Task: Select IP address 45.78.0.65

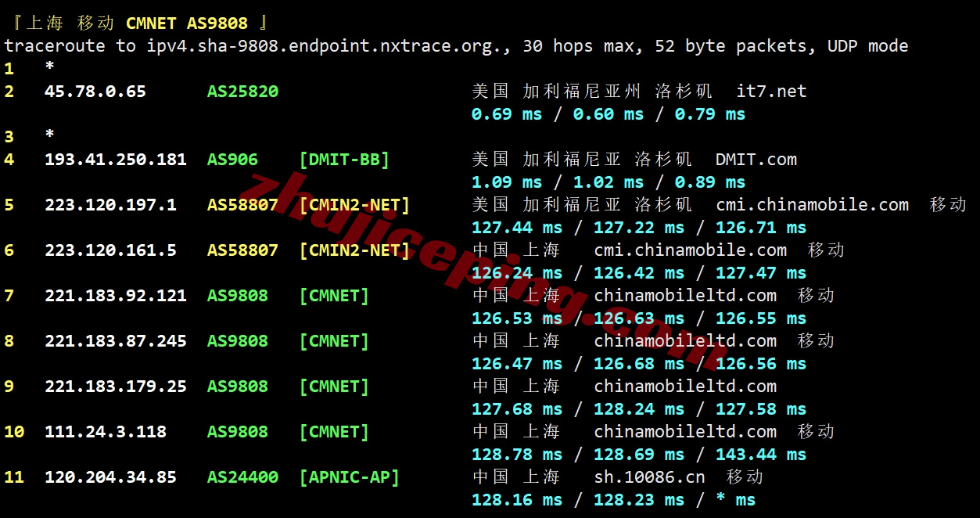Action: (x=95, y=92)
